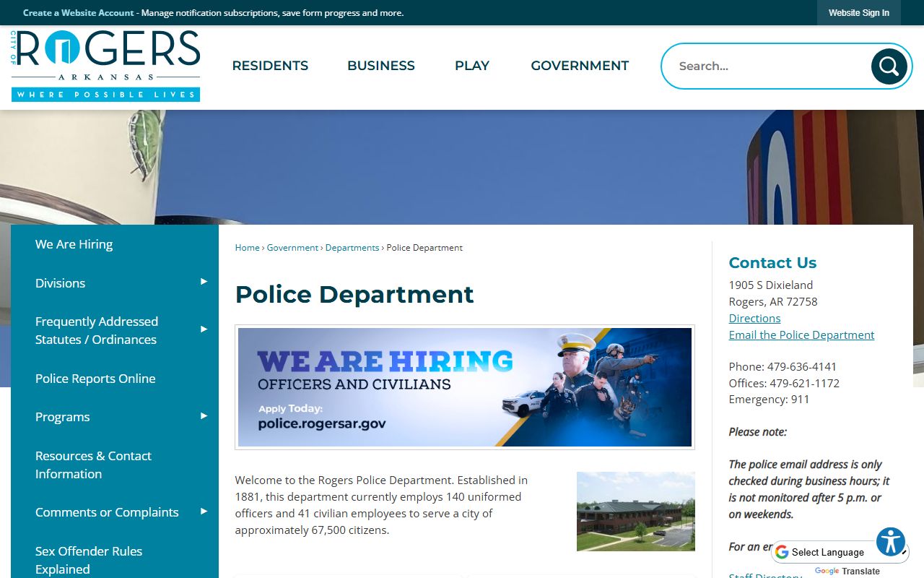924x578 pixels.
Task: Click the magnifying glass search button
Action: [x=889, y=66]
